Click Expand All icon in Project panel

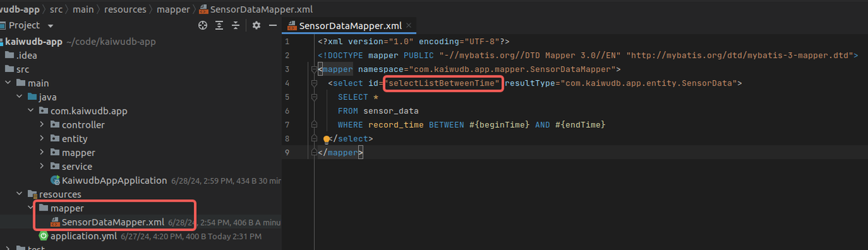coord(220,25)
